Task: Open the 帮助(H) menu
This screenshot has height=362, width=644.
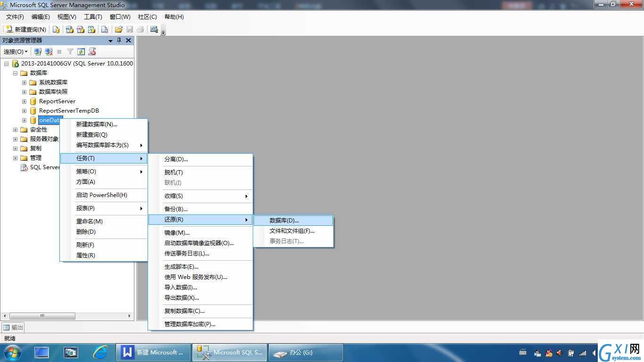Action: (x=174, y=17)
